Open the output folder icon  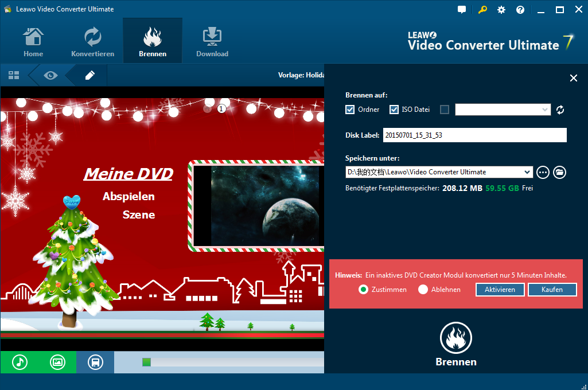tap(559, 173)
